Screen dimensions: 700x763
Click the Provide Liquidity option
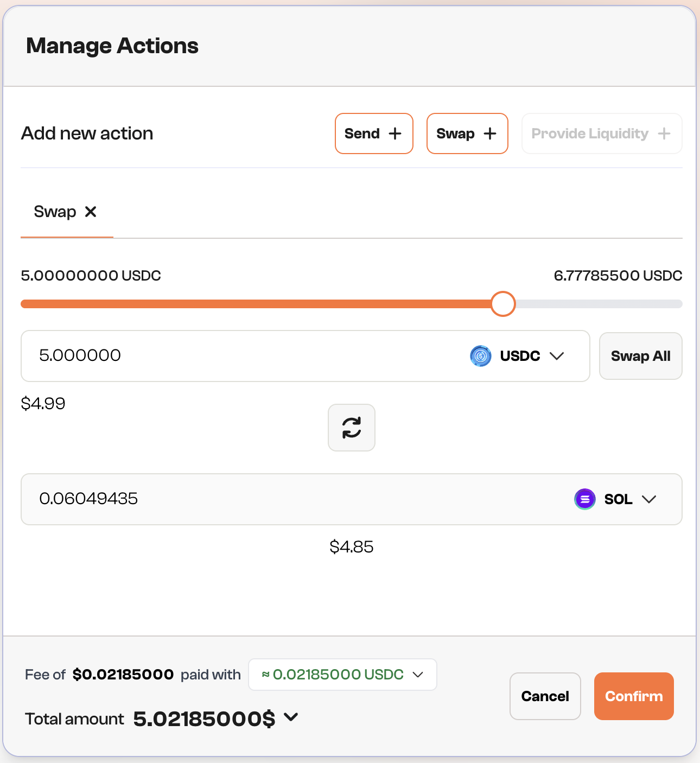coord(601,133)
